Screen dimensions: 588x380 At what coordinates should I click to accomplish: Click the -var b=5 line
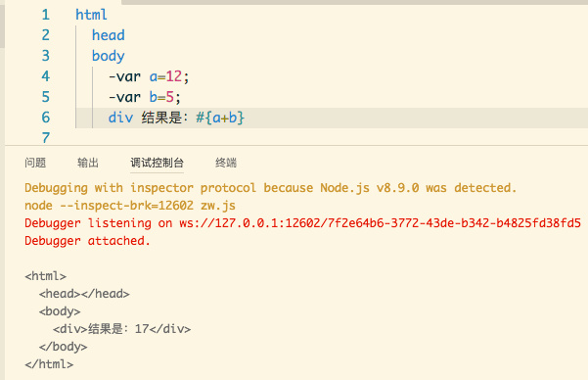click(x=145, y=97)
